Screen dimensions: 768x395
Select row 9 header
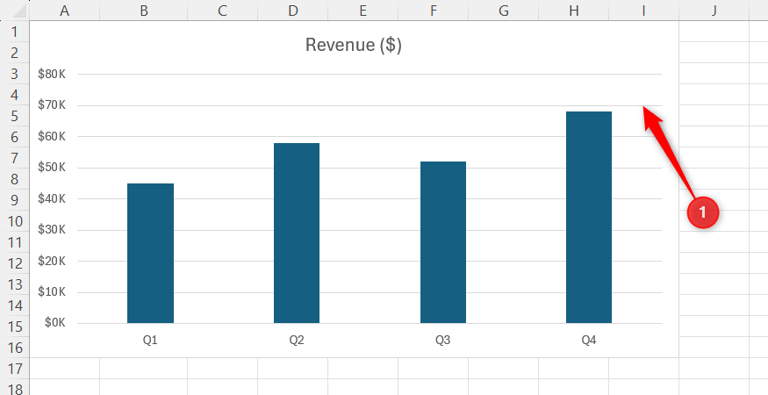tap(15, 200)
